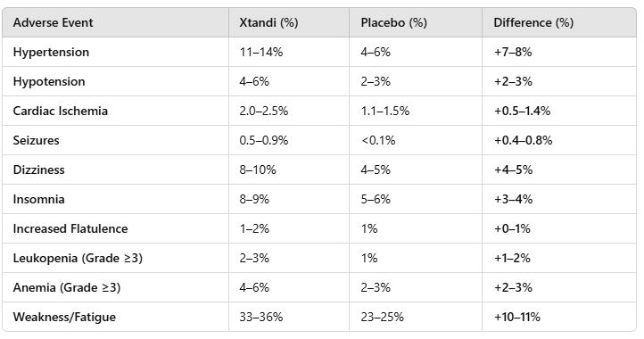The height and width of the screenshot is (339, 644).
Task: Select the Difference (%) column header
Action: coord(533,22)
